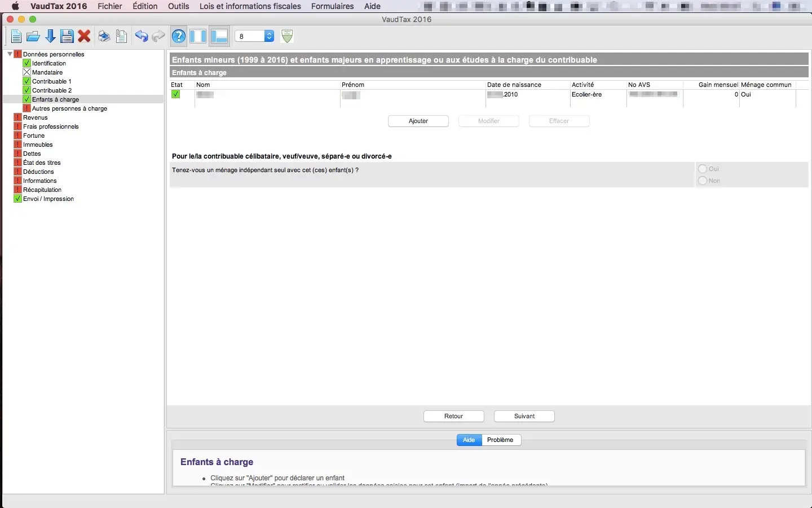Print the declaration with printer icon

[x=104, y=37]
